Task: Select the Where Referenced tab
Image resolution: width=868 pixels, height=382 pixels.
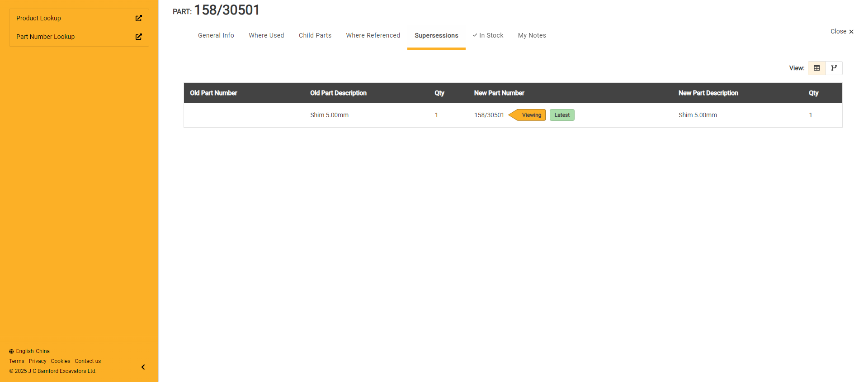Action: pos(373,35)
